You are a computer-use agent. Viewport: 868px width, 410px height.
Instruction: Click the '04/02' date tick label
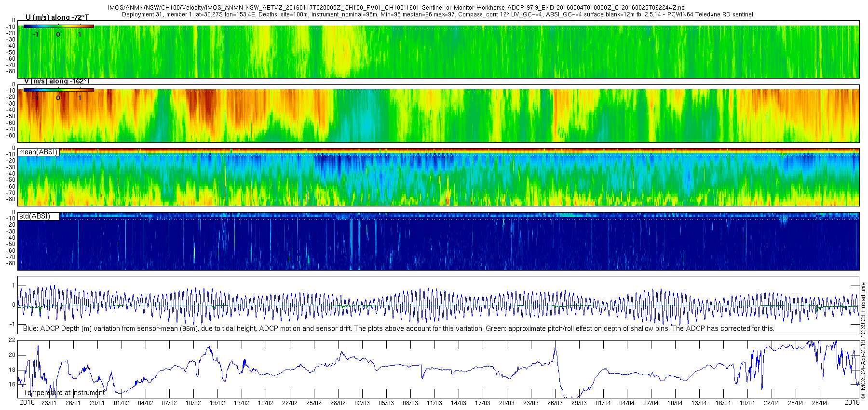[145, 403]
